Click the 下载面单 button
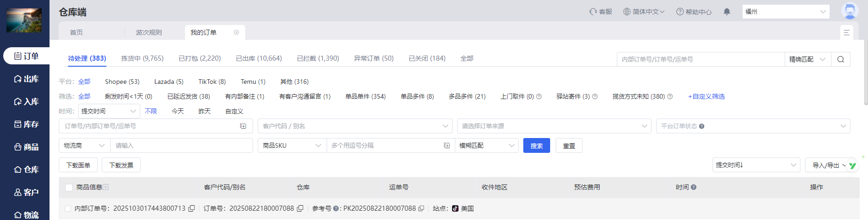This screenshot has width=868, height=220. (x=78, y=165)
